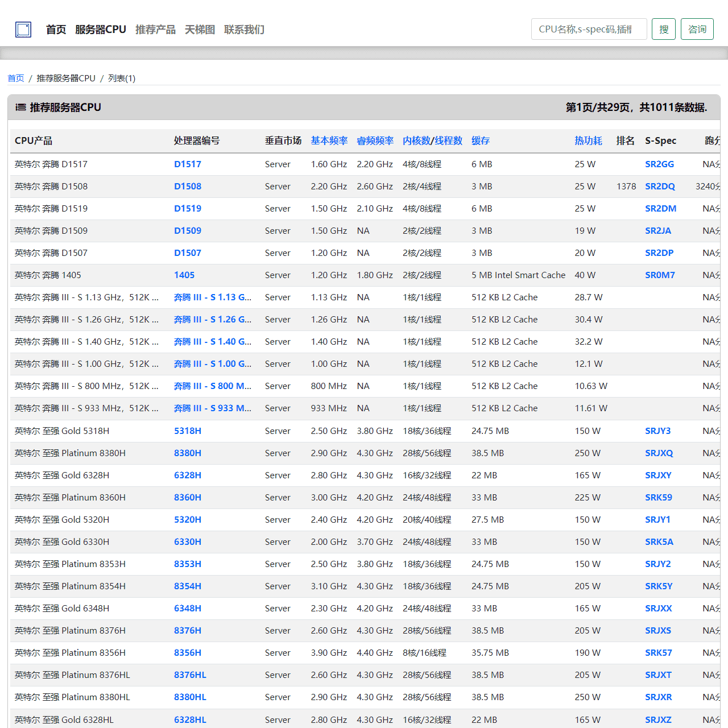Open 奔腾 III - S 933 M... link
This screenshot has width=728, height=728.
[x=213, y=408]
